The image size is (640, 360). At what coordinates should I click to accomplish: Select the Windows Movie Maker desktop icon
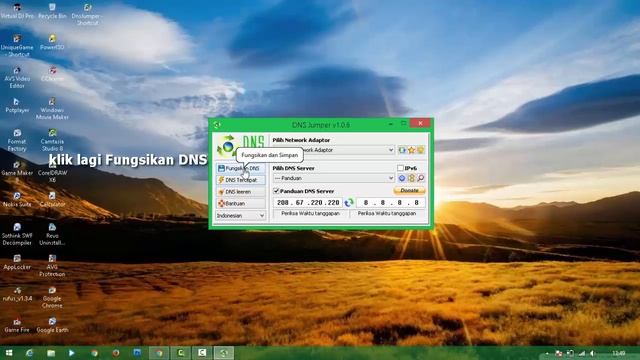pos(52,109)
